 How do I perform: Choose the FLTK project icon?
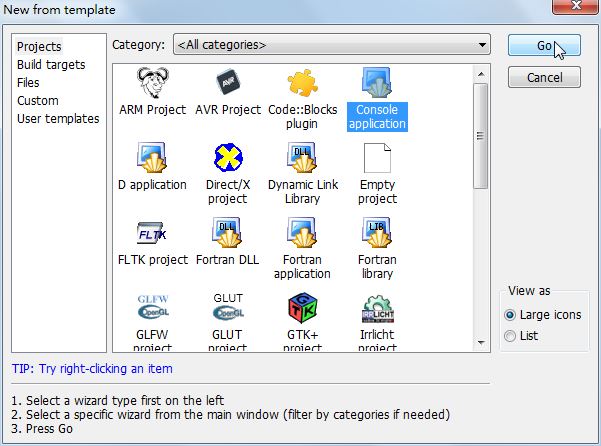[x=153, y=234]
